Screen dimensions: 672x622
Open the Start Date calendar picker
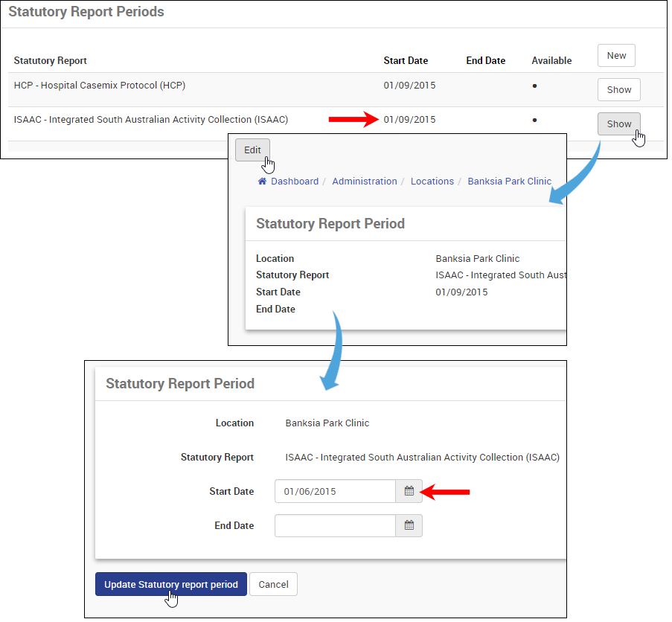click(x=409, y=491)
